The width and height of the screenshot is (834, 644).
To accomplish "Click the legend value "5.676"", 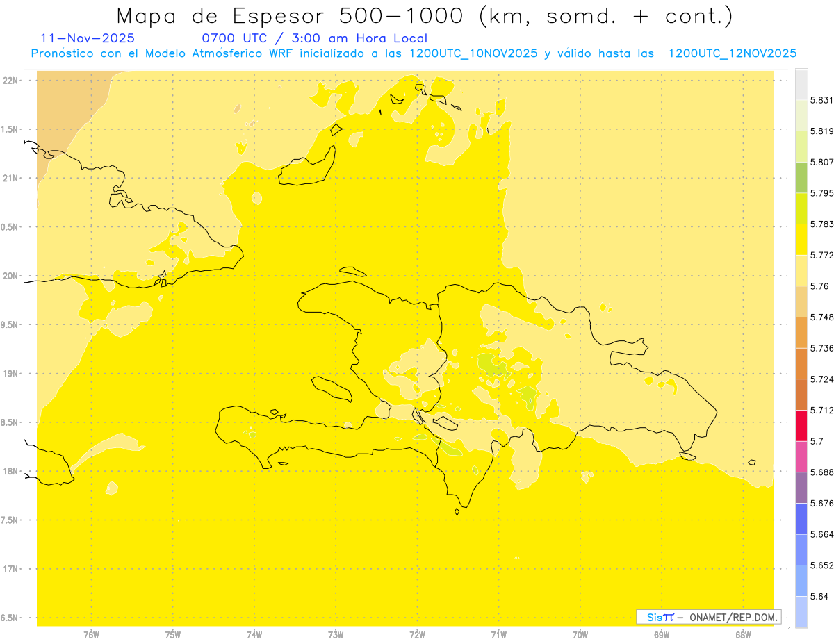I will [x=822, y=504].
